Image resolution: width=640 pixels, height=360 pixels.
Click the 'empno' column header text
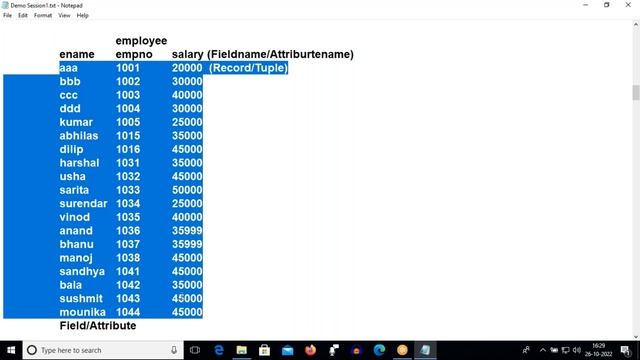click(x=134, y=55)
